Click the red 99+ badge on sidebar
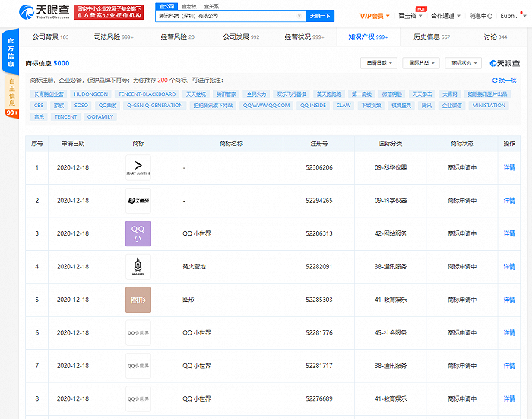Image resolution: width=532 pixels, height=419 pixels. tap(12, 113)
